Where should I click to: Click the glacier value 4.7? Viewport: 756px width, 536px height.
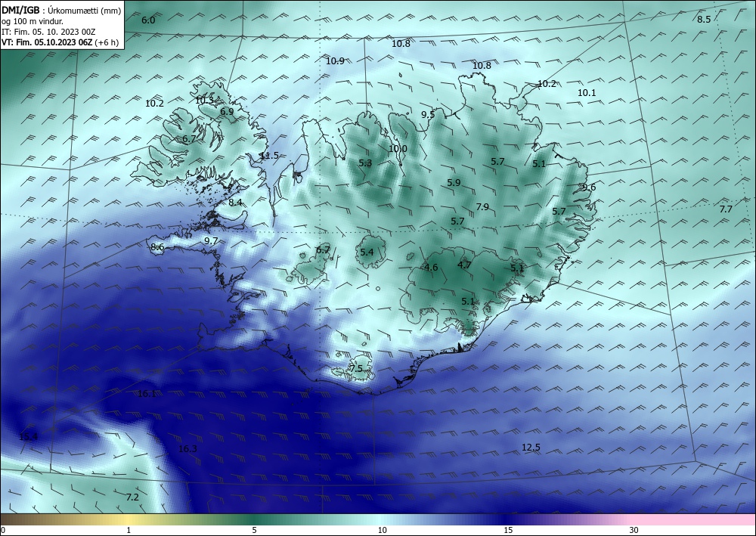[464, 265]
